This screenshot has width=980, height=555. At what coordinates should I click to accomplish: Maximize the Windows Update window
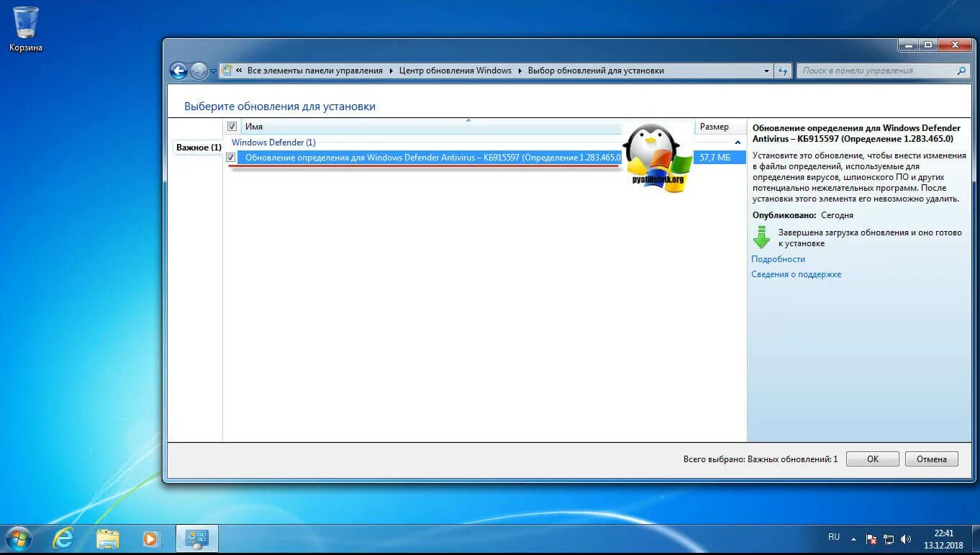tap(927, 45)
